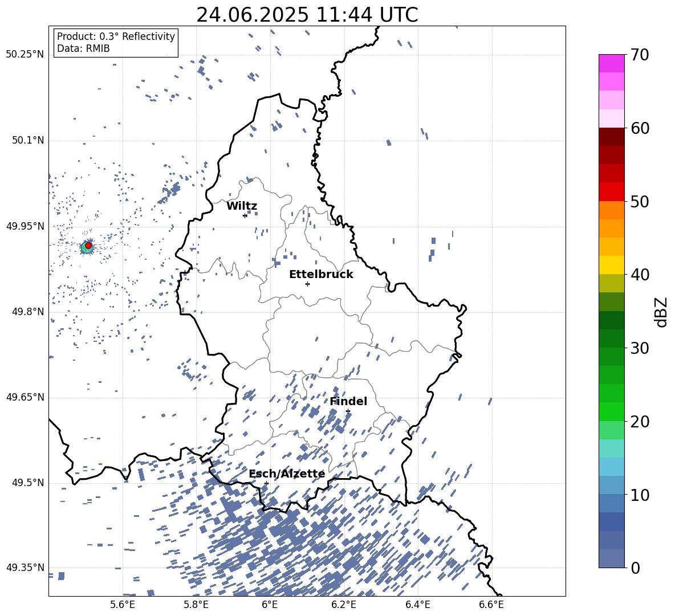Click the 10 tick label on colorbar
675x616 pixels.
point(640,495)
